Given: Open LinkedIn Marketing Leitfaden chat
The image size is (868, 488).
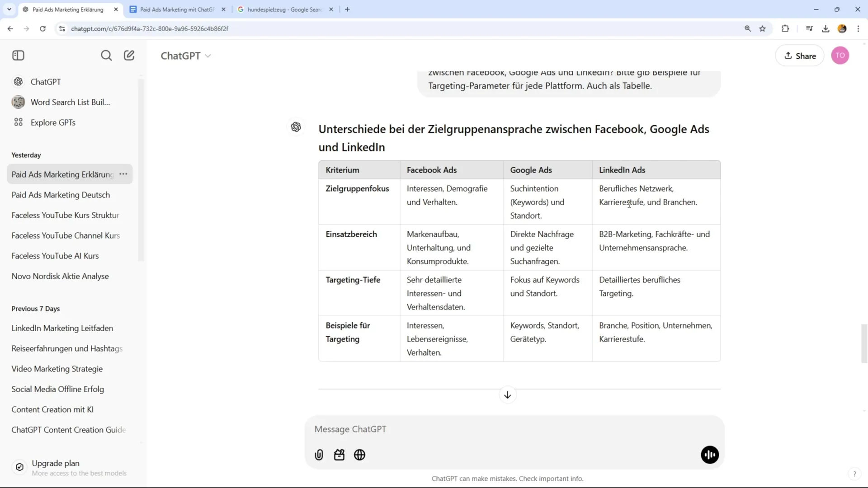Looking at the screenshot, I should tap(70, 328).
